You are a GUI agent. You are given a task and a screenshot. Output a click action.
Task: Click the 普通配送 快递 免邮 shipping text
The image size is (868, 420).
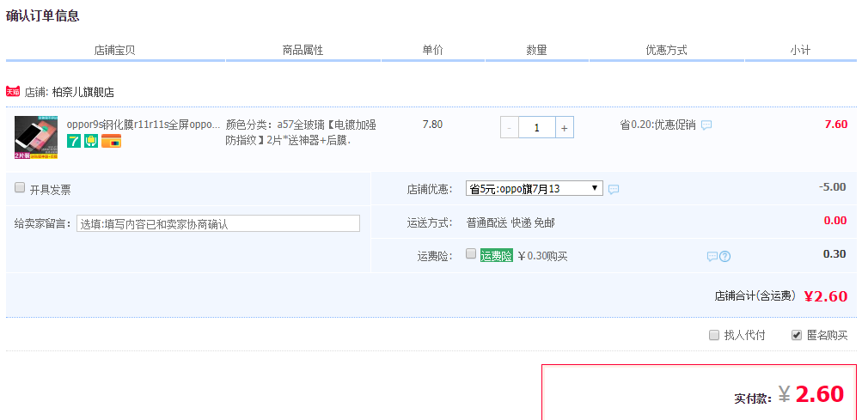[510, 223]
